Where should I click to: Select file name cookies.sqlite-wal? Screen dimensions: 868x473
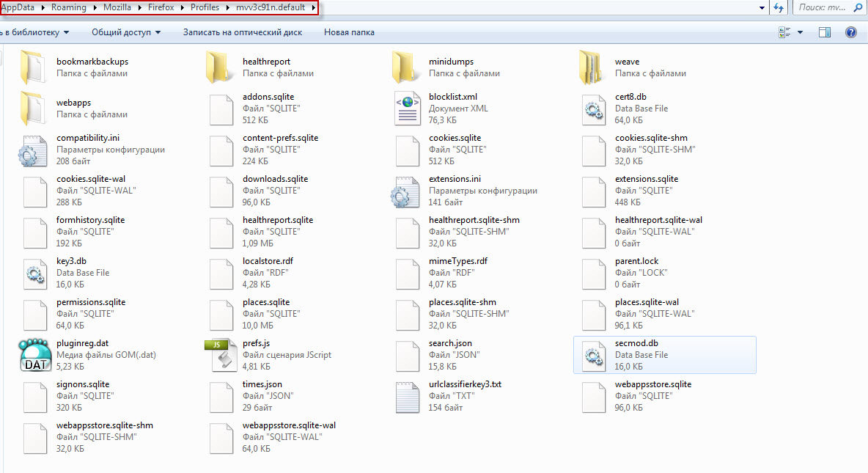tap(91, 179)
